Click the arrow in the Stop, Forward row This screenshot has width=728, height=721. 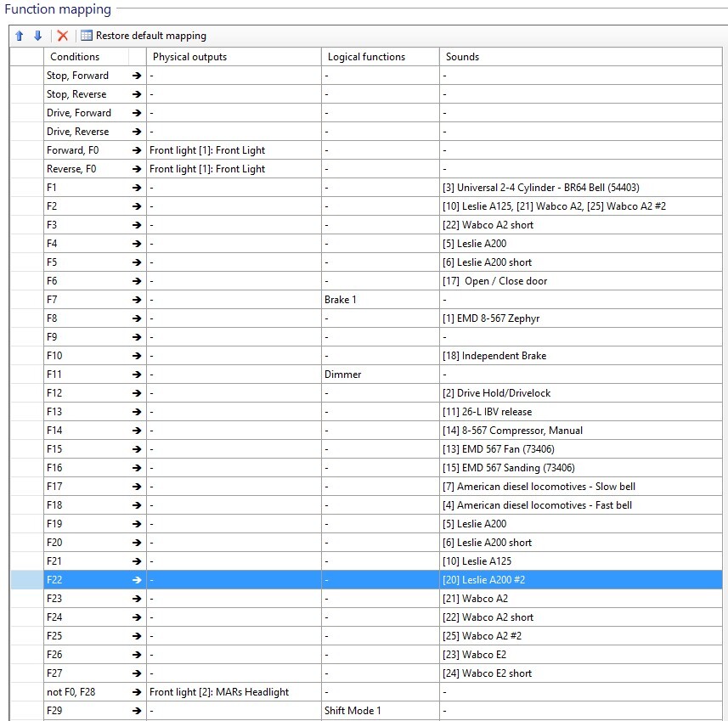pyautogui.click(x=137, y=76)
